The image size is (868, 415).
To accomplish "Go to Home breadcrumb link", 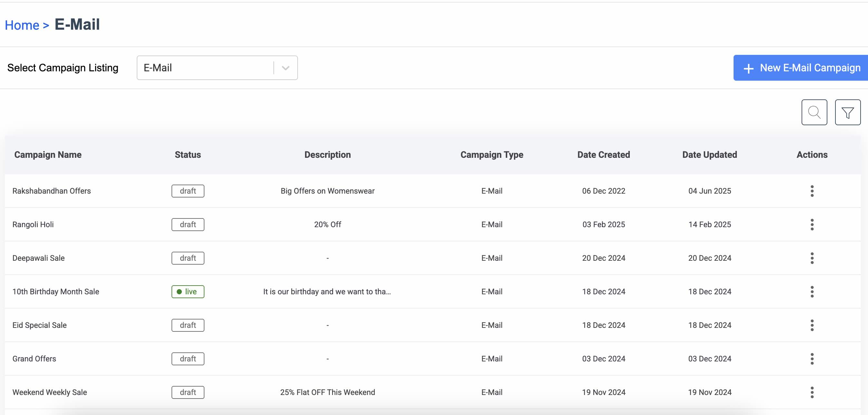I will click(x=22, y=25).
